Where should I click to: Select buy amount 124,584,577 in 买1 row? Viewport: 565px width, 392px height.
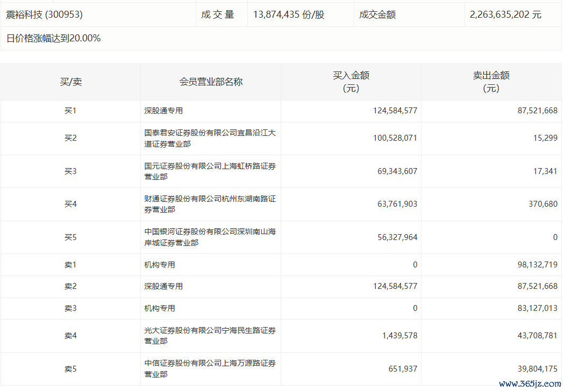pyautogui.click(x=395, y=111)
